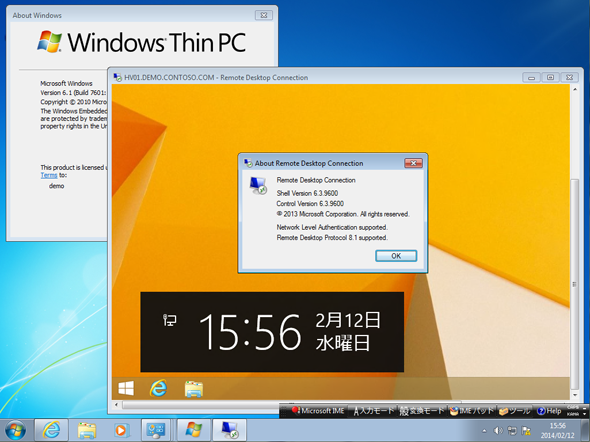Restore the Remote Desktop Connection window
This screenshot has width=590, height=442.
point(550,77)
